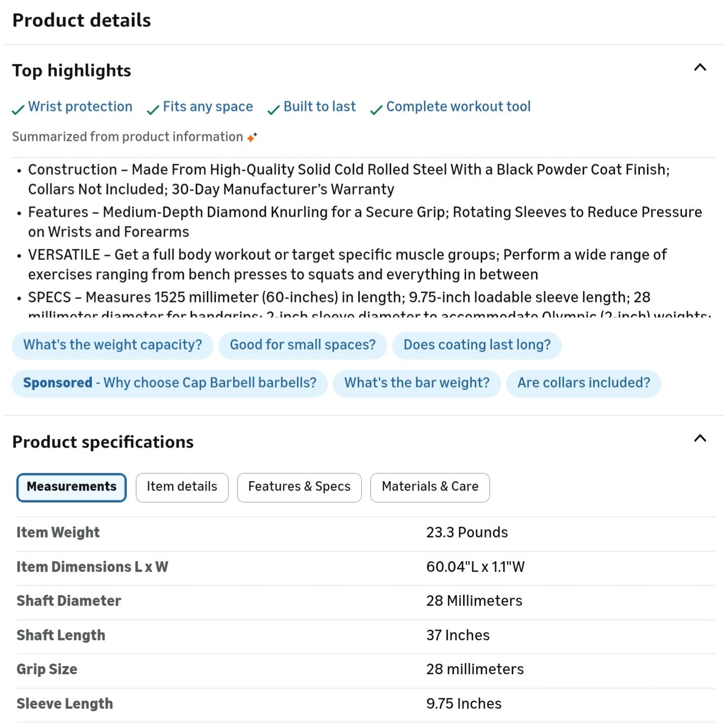Open the Item details tab
This screenshot has width=728, height=728.
tap(182, 487)
